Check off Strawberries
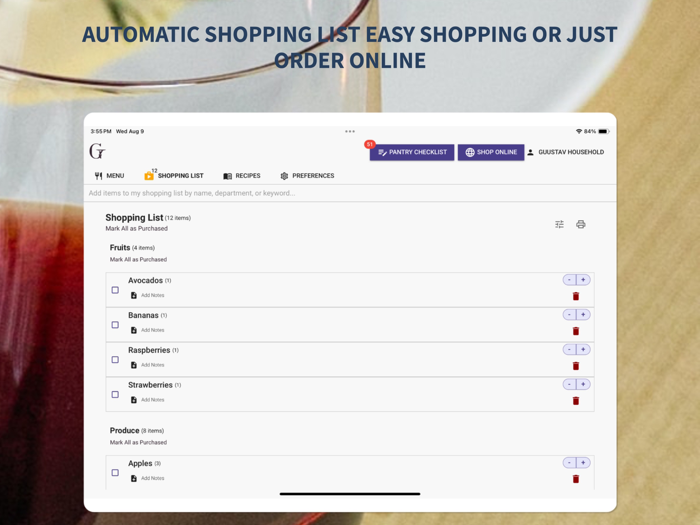The image size is (700, 525). [115, 395]
